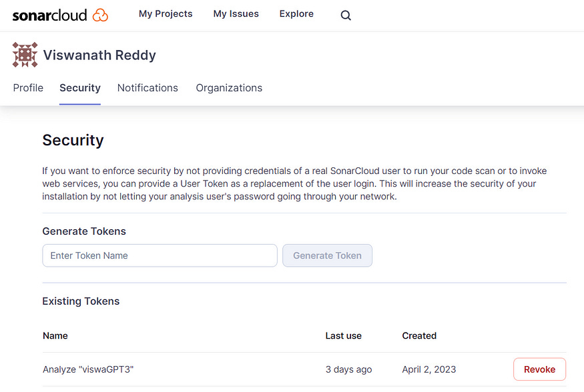Click the created date April 2, 2023
This screenshot has height=392, width=584.
point(428,369)
